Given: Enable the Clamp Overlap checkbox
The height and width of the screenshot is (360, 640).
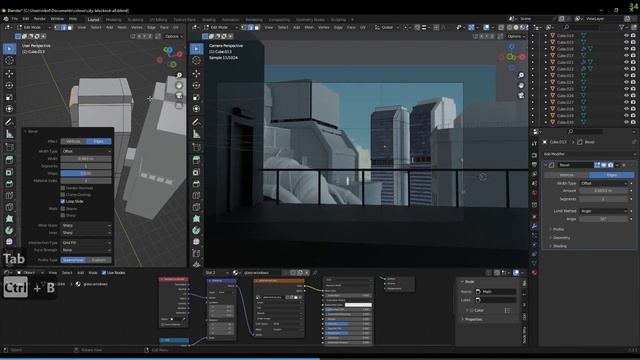Looking at the screenshot, I should click(63, 195).
